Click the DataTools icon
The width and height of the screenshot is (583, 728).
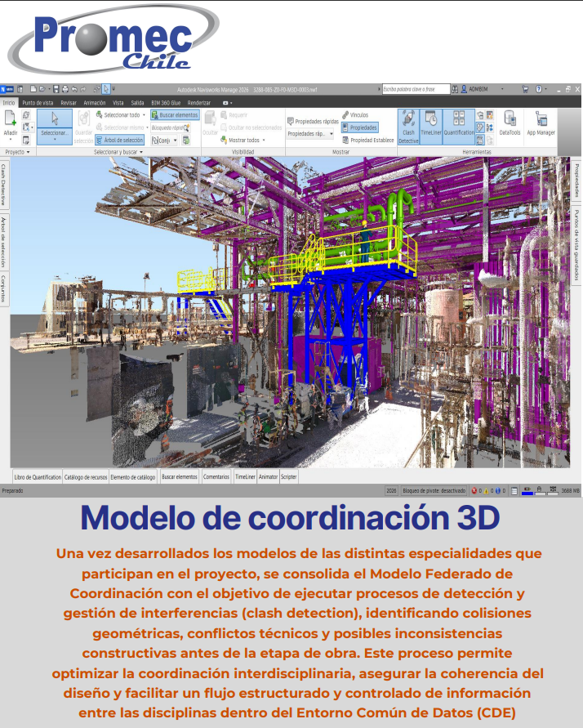point(510,123)
